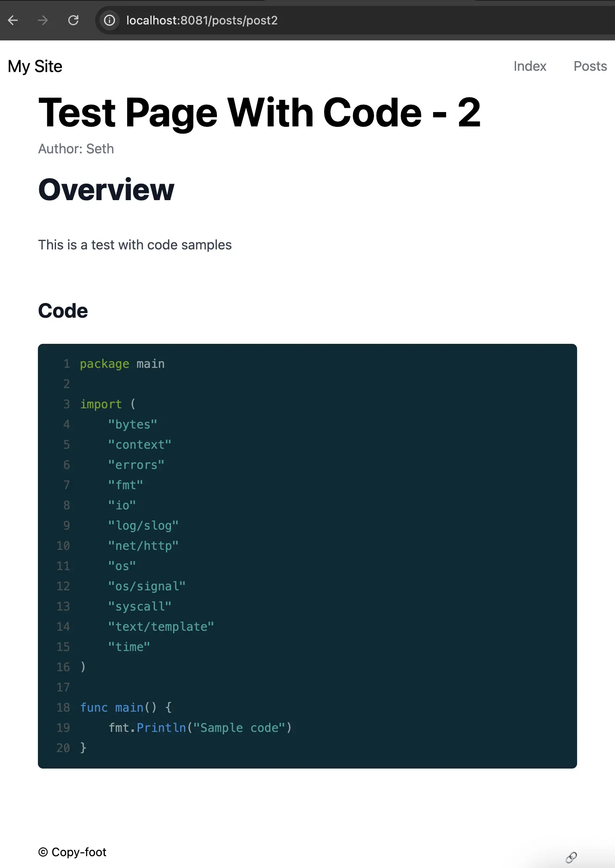Click the Copy-foot footer text

(x=72, y=852)
